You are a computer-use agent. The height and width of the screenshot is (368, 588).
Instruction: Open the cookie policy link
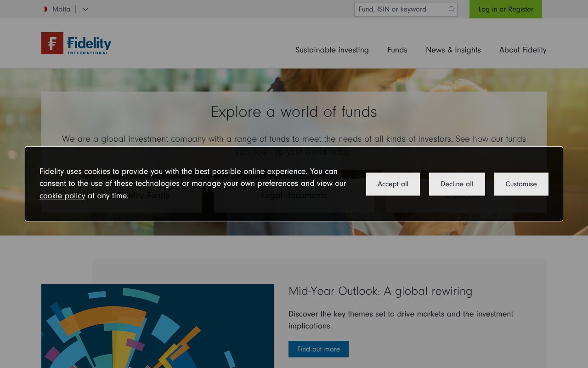62,195
